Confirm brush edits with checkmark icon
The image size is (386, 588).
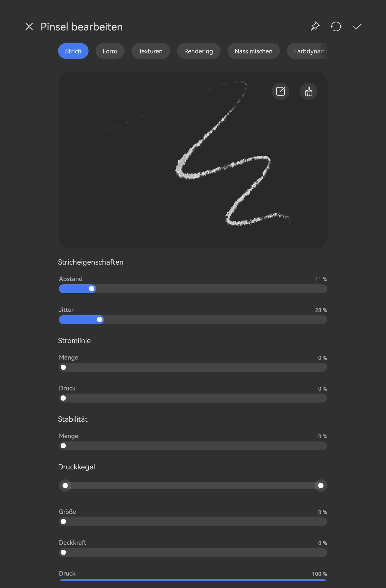coord(357,26)
